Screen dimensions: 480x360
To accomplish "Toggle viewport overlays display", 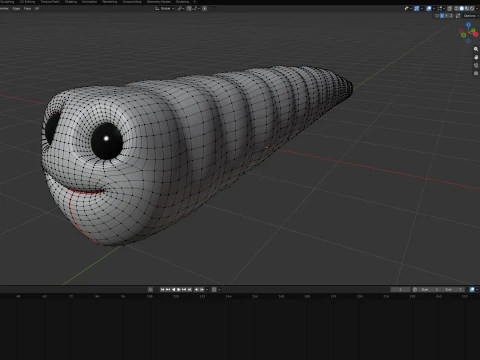I will [x=429, y=8].
